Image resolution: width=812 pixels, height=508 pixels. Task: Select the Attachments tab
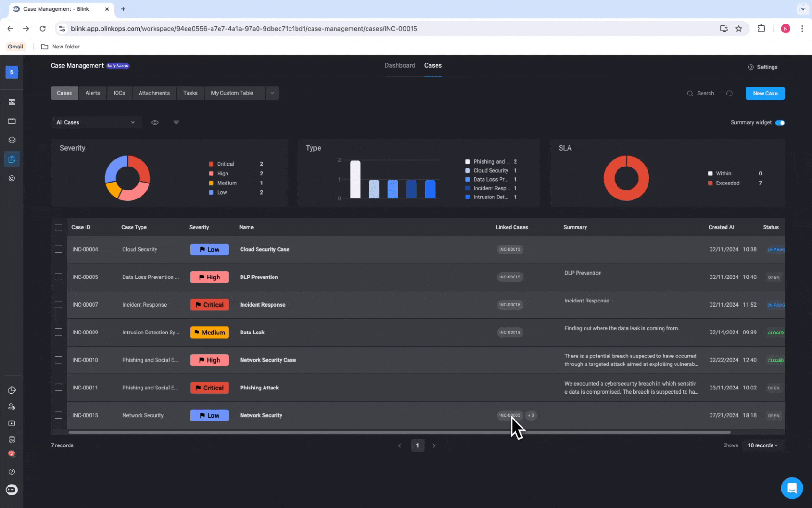[154, 93]
